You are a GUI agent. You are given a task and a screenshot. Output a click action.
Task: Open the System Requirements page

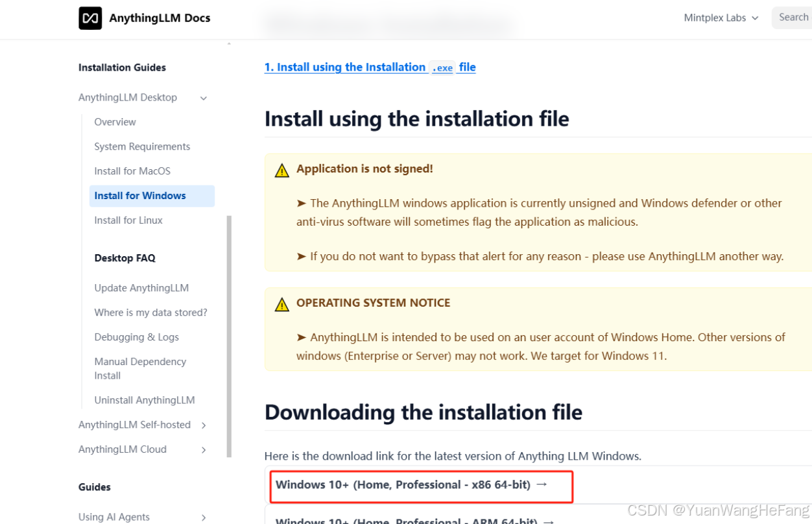(142, 147)
